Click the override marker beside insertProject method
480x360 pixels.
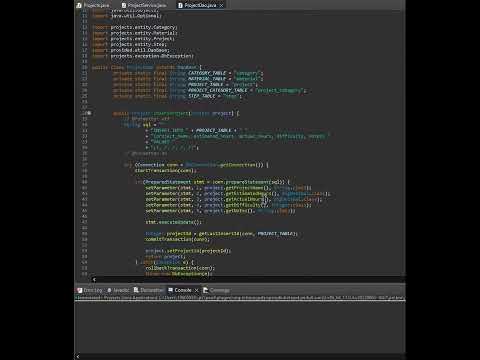pos(89,113)
